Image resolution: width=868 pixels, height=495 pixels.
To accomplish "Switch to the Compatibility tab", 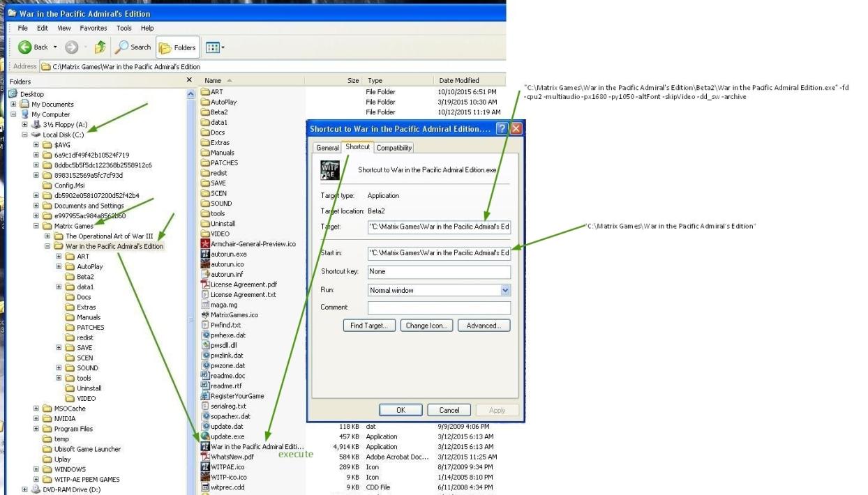I will point(395,148).
